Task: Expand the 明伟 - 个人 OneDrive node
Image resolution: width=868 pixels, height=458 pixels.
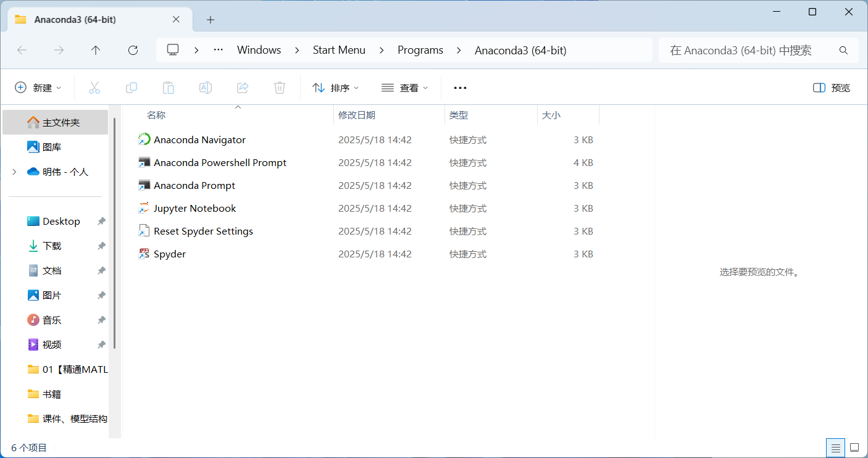Action: (14, 172)
